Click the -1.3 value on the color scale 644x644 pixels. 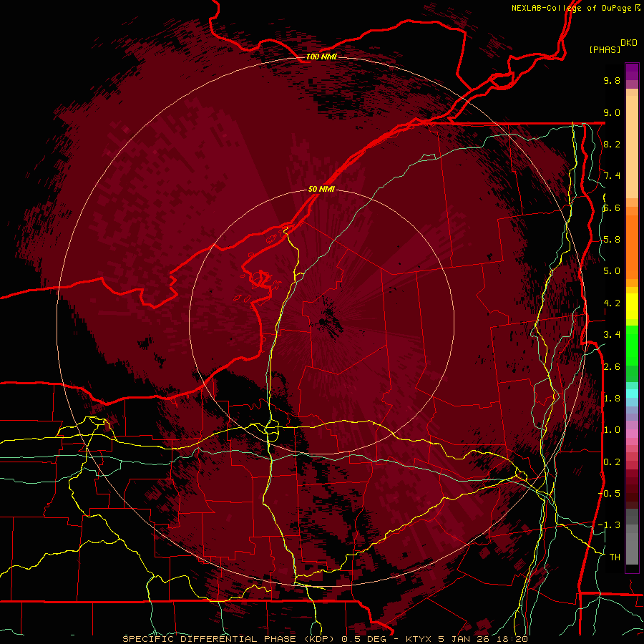pos(609,525)
